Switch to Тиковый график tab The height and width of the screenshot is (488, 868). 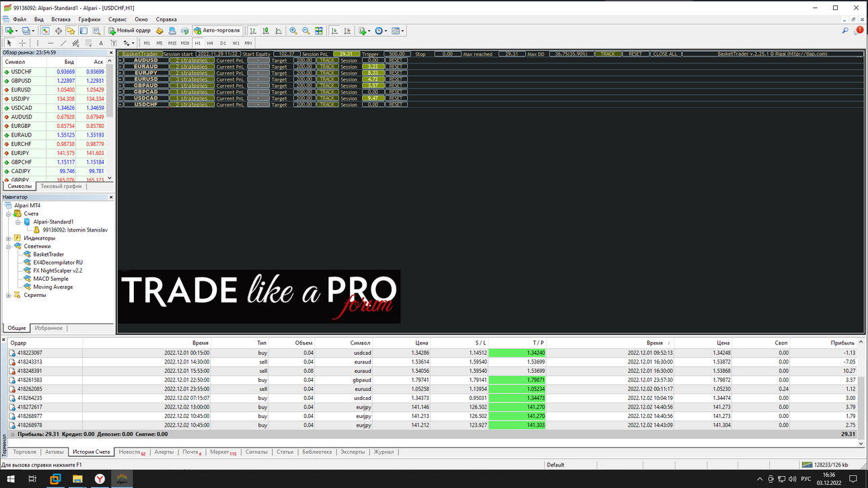tap(61, 186)
